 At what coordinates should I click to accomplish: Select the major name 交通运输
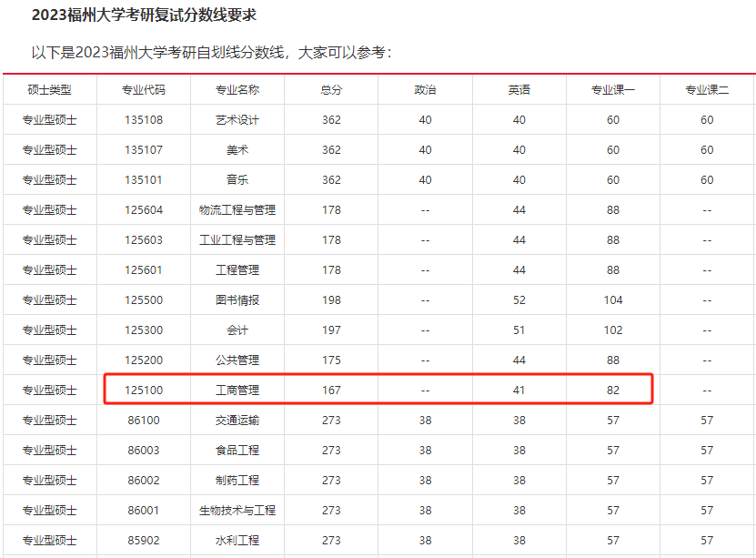[x=237, y=420]
